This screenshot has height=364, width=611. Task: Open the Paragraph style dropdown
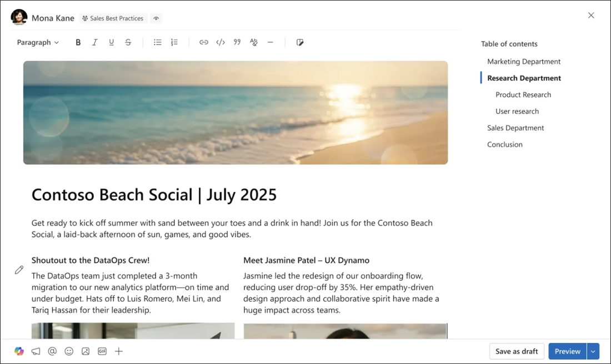click(x=37, y=42)
